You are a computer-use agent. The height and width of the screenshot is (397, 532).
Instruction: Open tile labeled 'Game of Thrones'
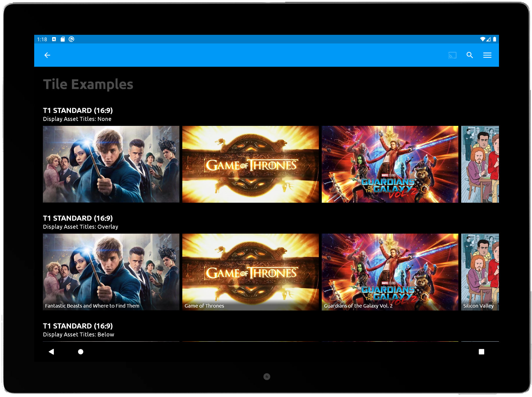pos(251,272)
